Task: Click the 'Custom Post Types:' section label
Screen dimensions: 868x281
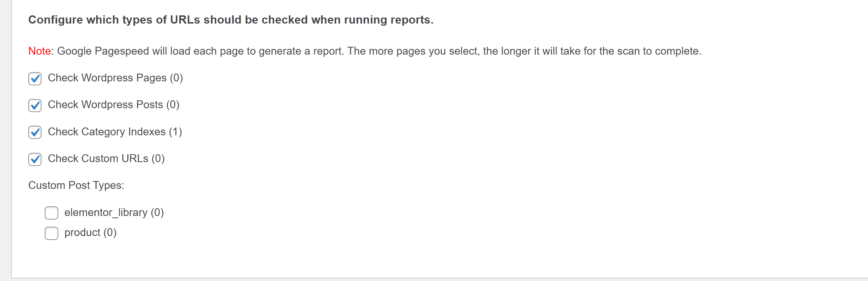Action: pyautogui.click(x=77, y=185)
